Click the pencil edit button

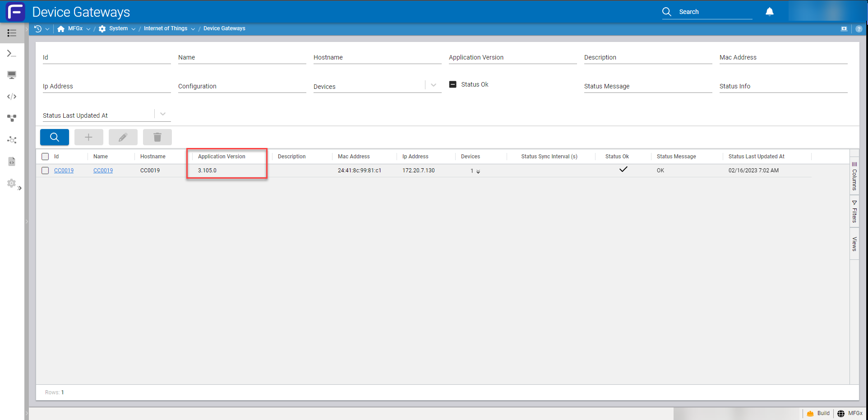pyautogui.click(x=123, y=137)
